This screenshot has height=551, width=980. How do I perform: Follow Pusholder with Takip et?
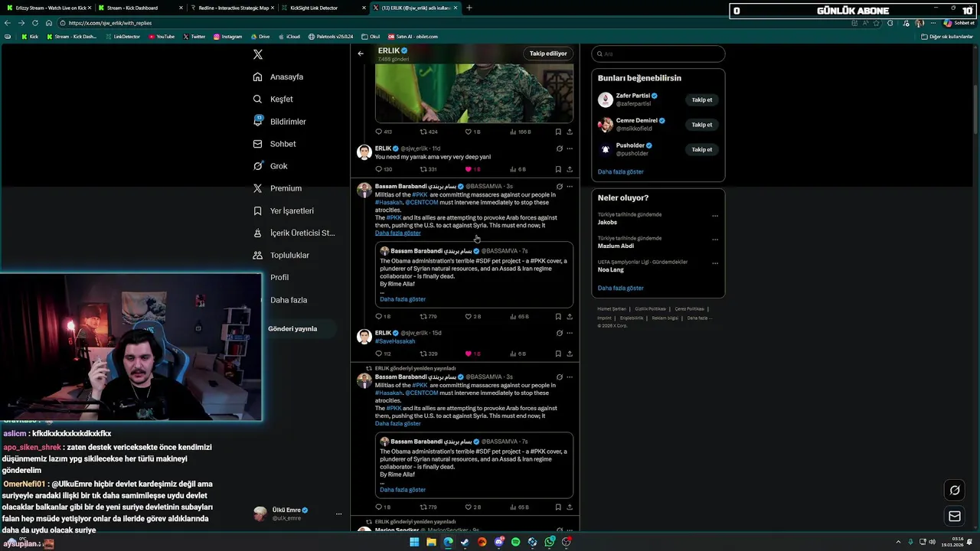click(702, 149)
